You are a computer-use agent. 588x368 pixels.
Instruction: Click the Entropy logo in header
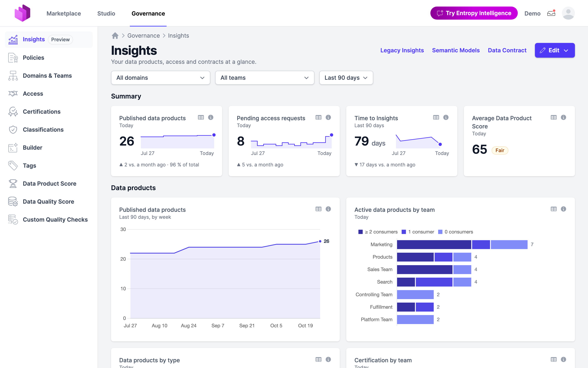[x=22, y=13]
